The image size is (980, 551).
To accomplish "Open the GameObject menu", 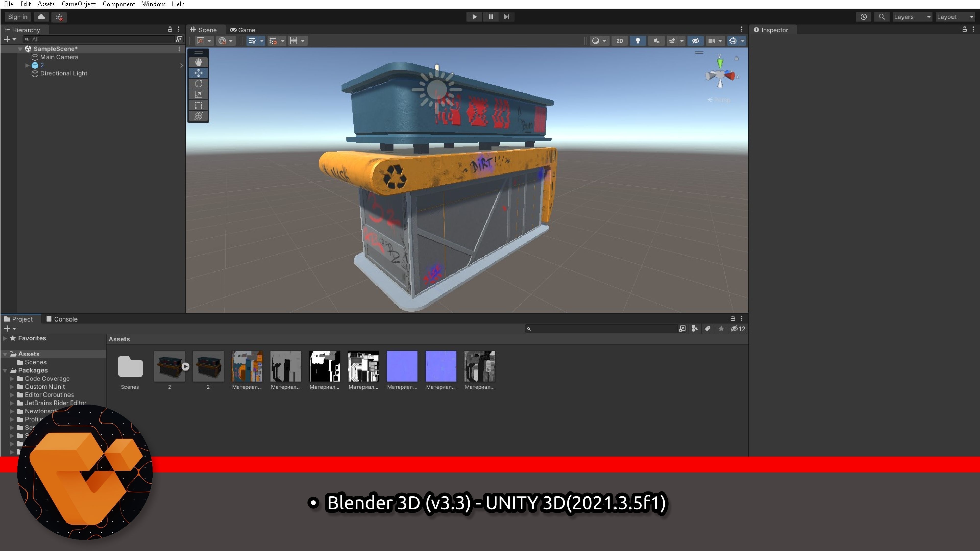I will [78, 4].
